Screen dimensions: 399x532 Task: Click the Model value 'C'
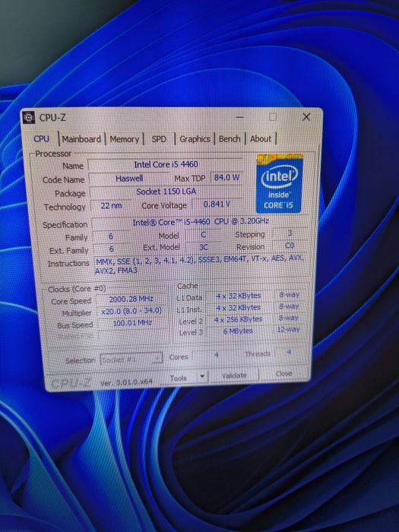point(203,235)
